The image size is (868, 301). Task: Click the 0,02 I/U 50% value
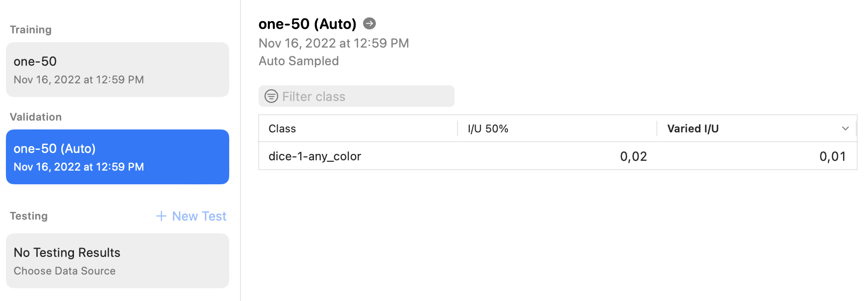tap(633, 156)
